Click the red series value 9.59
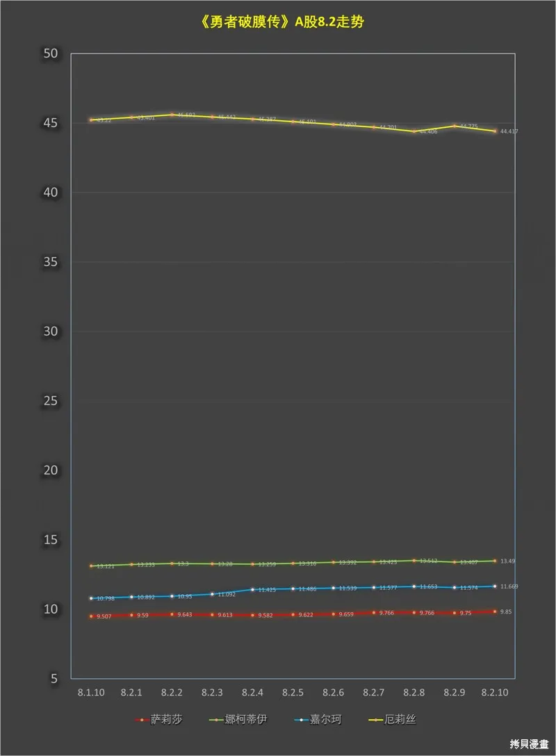Screen dimensions: 556x756 tap(142, 616)
